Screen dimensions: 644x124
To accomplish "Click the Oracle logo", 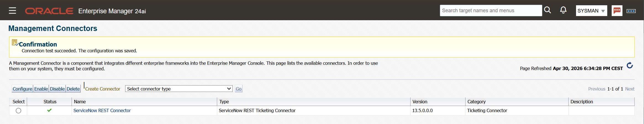I will pyautogui.click(x=49, y=11).
